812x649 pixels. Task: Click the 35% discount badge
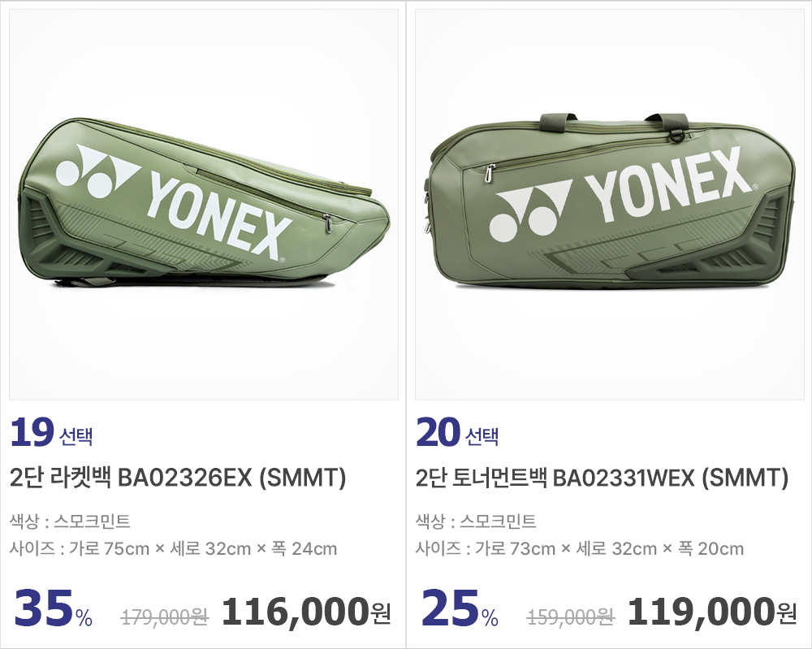(x=53, y=611)
